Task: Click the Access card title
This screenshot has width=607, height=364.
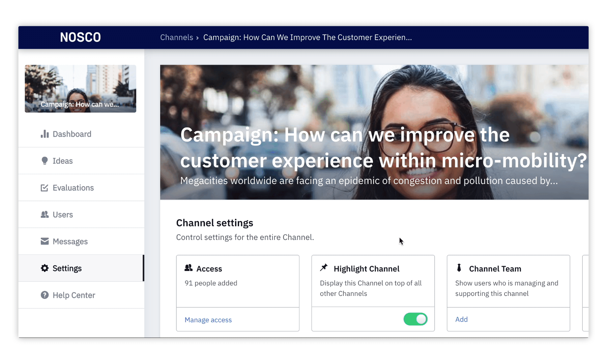Action: pos(209,269)
